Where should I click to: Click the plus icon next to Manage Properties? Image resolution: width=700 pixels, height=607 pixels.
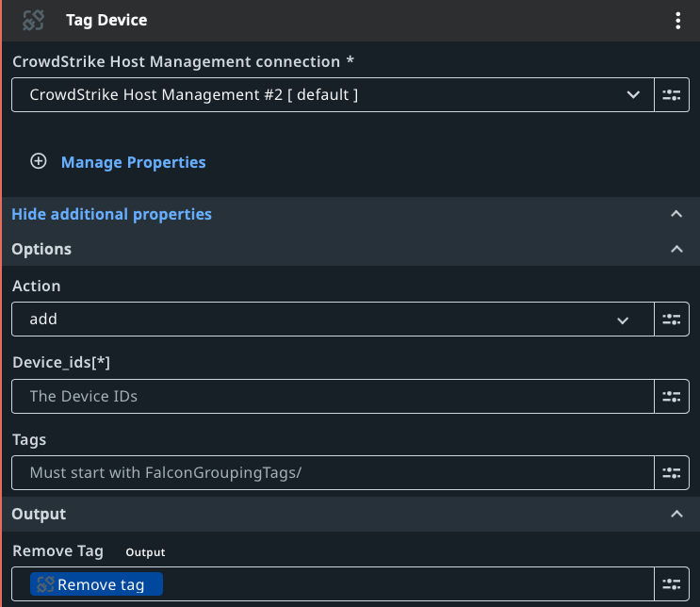(x=39, y=161)
